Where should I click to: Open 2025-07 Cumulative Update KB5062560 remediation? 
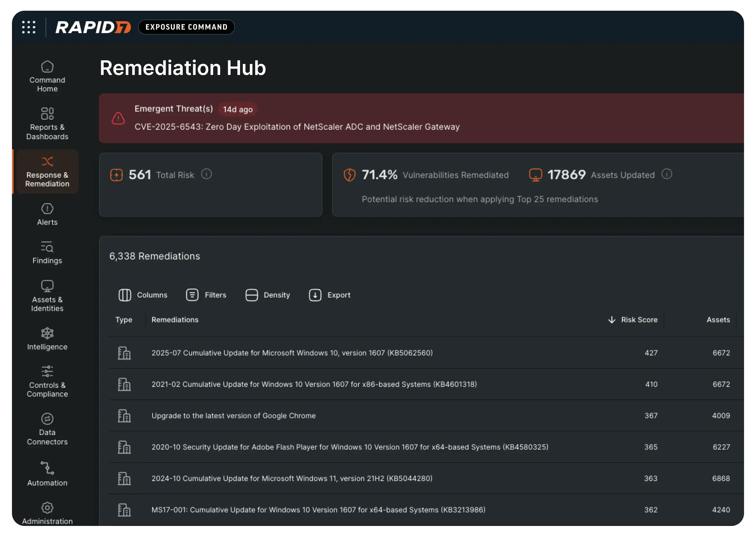(292, 353)
